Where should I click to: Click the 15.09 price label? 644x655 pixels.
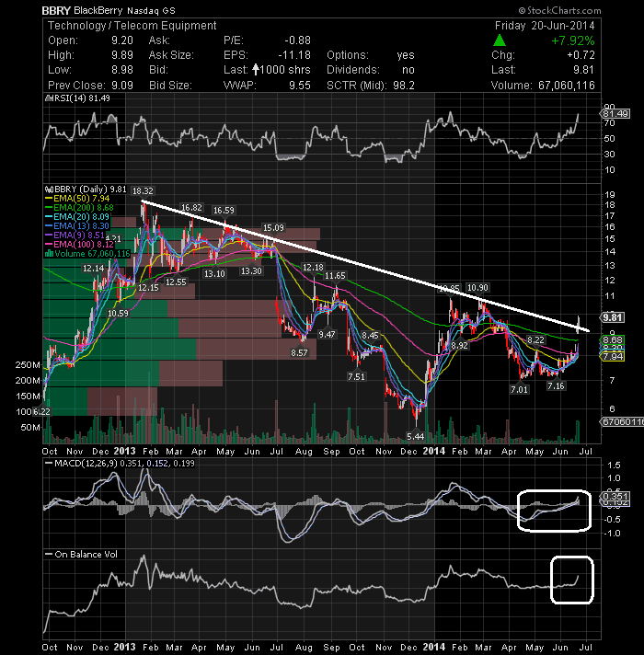tap(273, 227)
